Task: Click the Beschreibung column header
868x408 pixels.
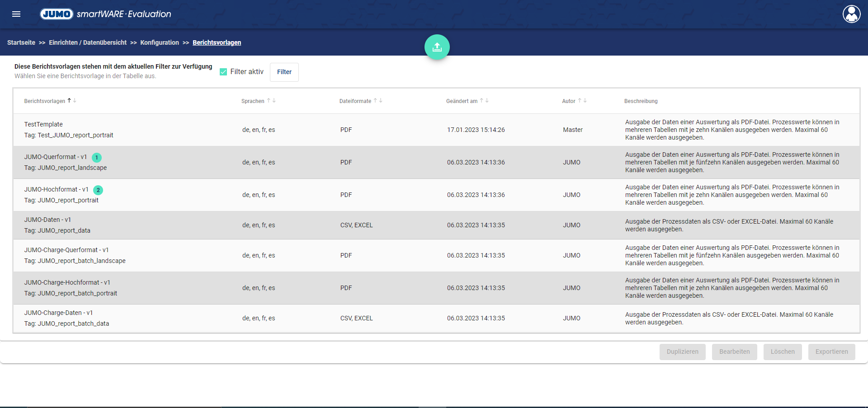Action: (641, 101)
